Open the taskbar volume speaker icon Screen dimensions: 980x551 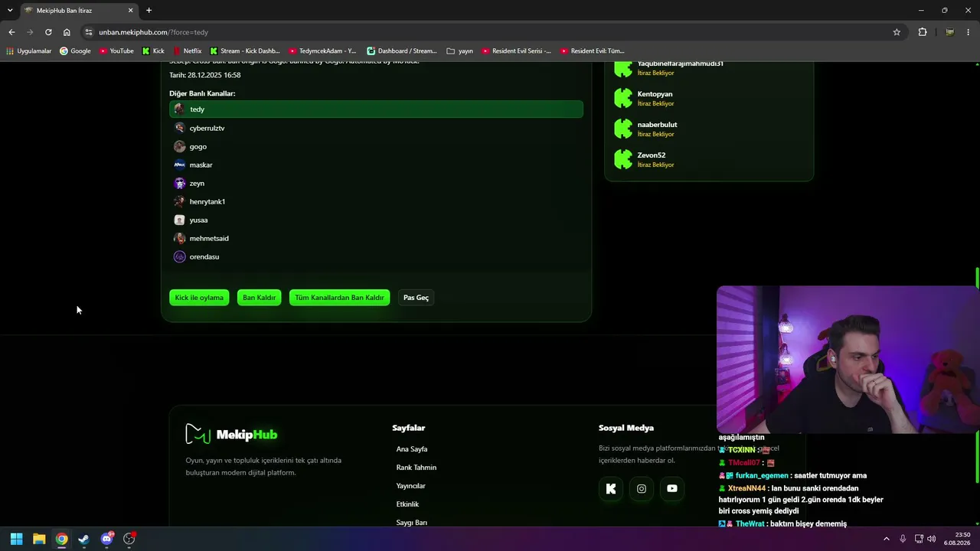pos(932,539)
